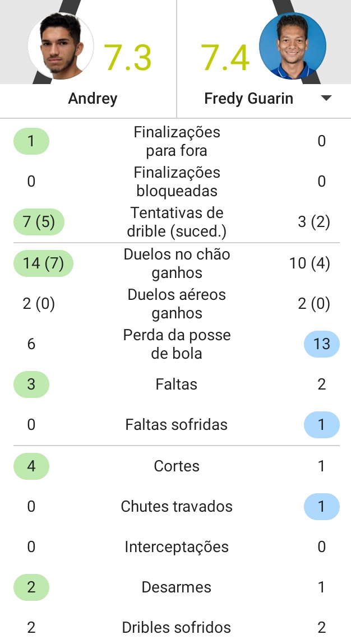Click the blue 1 Faltas sofridas badge
Screen dimensions: 351x644
click(321, 424)
